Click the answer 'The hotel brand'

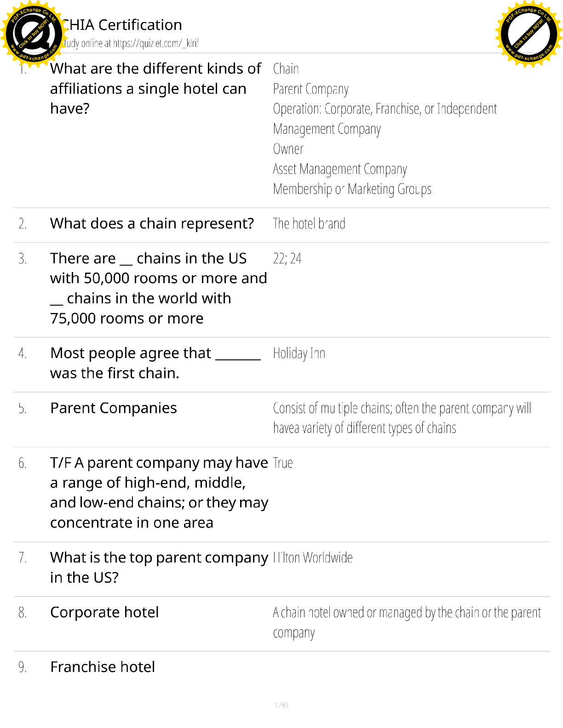click(309, 224)
